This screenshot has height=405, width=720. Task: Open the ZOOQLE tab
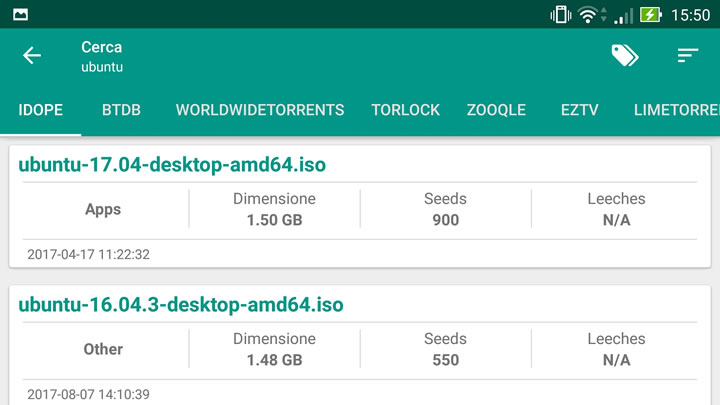[x=496, y=110]
